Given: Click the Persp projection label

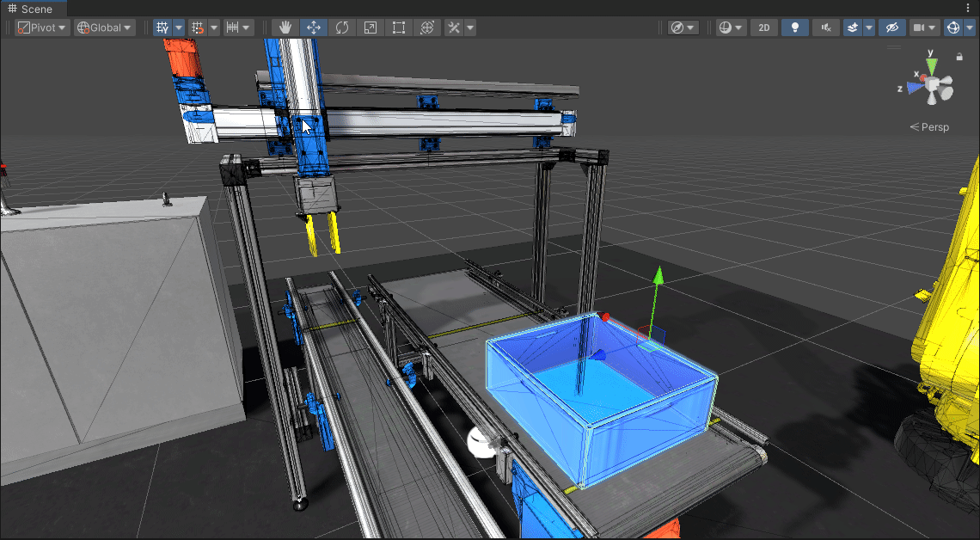Looking at the screenshot, I should (930, 127).
